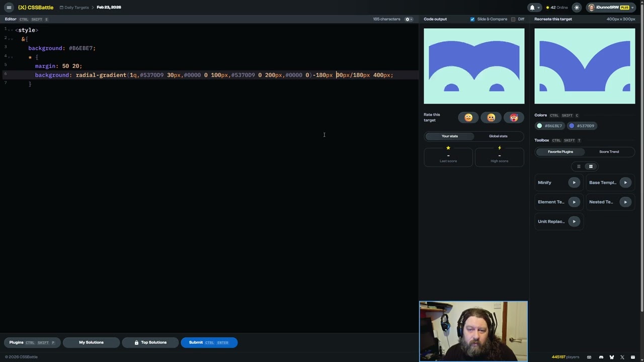644x362 pixels.
Task: Submit the solution
Action: [x=209, y=342]
